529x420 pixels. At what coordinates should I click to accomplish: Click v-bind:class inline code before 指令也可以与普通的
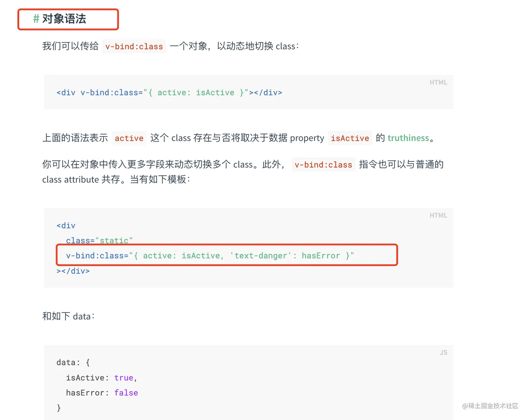tap(323, 165)
